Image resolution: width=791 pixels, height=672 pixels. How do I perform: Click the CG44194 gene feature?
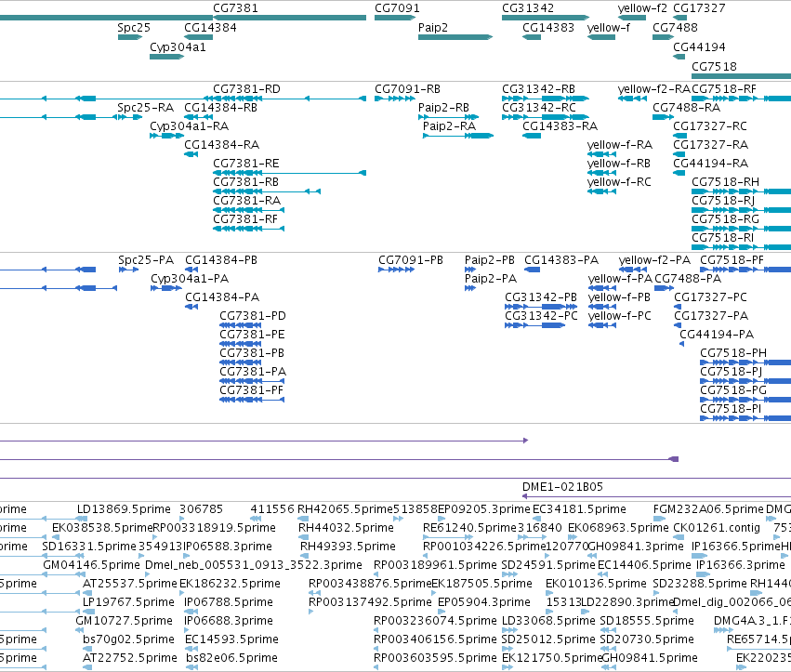679,57
